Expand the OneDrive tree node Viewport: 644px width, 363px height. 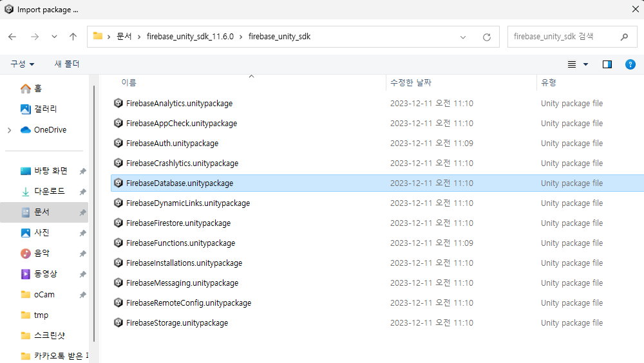[10, 130]
